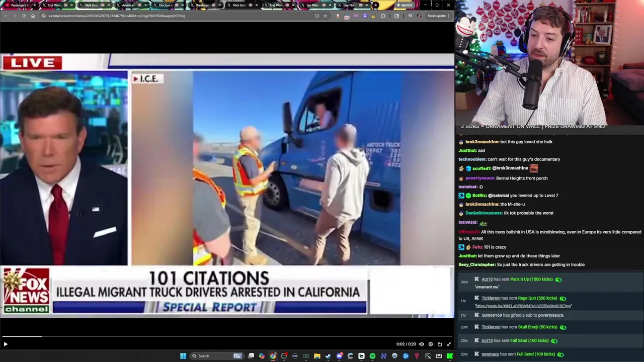Viewport: 644px width, 362px height.
Task: Open video settings gear
Action: pos(431,344)
